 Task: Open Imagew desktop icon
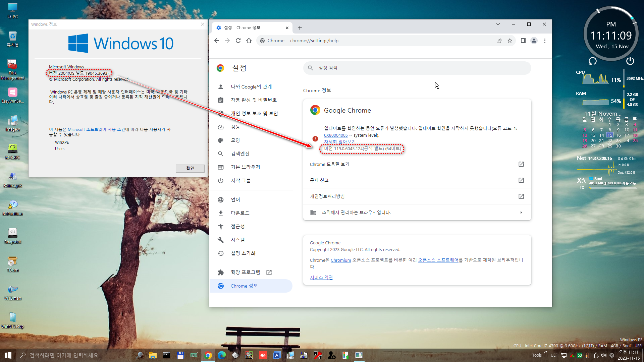pos(13,124)
